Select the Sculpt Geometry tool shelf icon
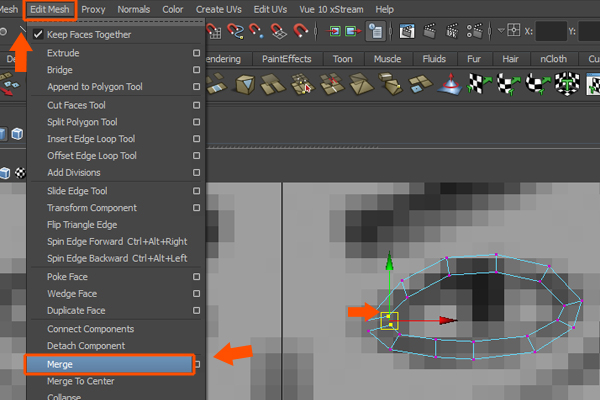The image size is (600, 400). [x=450, y=84]
